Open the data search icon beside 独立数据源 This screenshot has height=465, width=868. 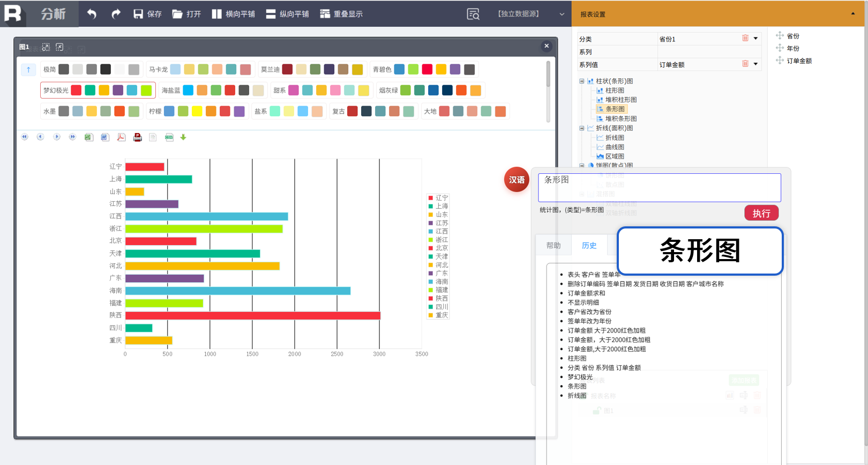click(x=473, y=14)
